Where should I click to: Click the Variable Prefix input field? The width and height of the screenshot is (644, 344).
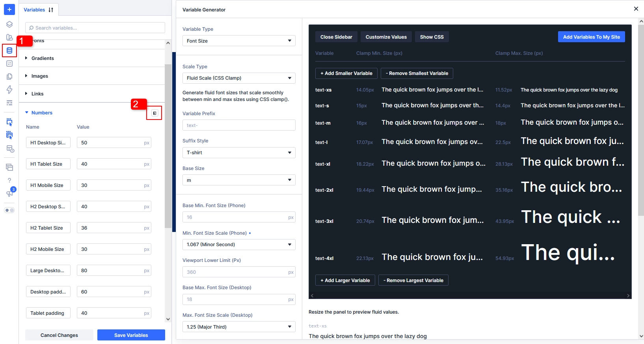click(x=239, y=125)
